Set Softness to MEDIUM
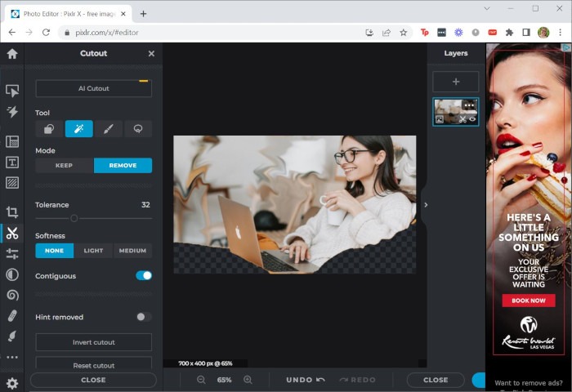 132,251
